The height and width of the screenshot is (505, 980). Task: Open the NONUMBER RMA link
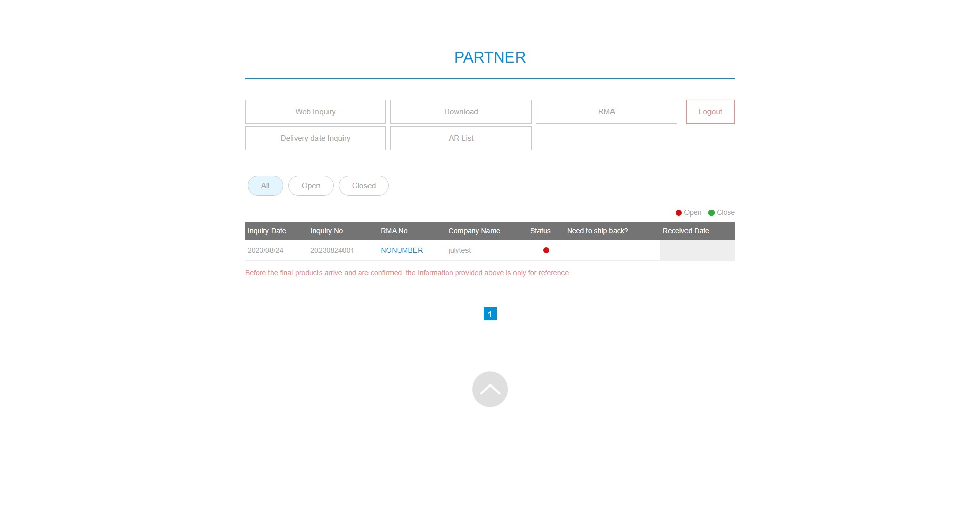coord(401,250)
